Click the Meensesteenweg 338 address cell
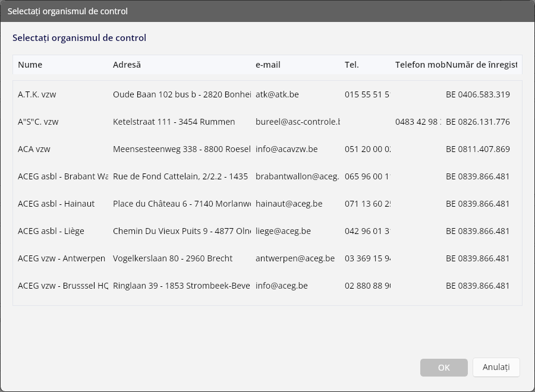 pos(182,149)
